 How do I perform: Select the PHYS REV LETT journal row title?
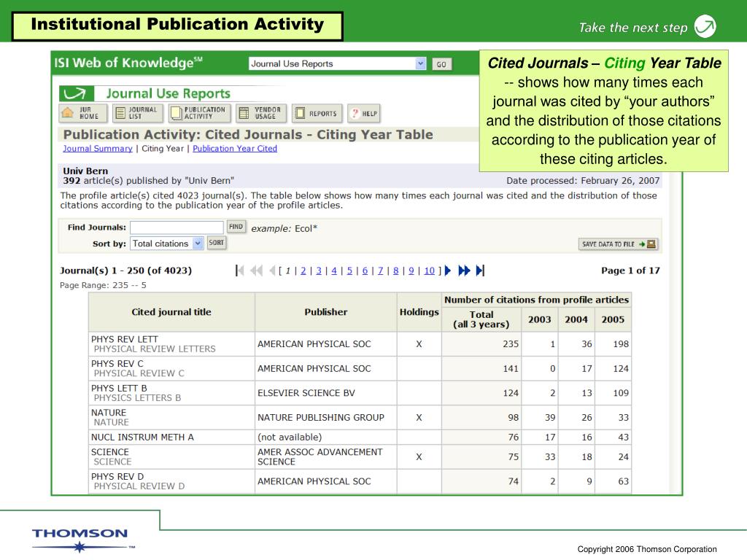coord(124,339)
